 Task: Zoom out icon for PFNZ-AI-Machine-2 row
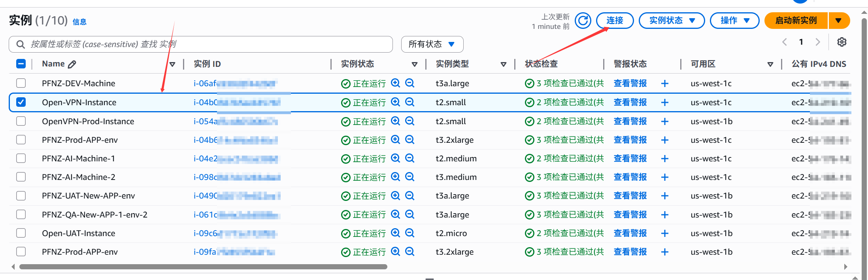(410, 177)
